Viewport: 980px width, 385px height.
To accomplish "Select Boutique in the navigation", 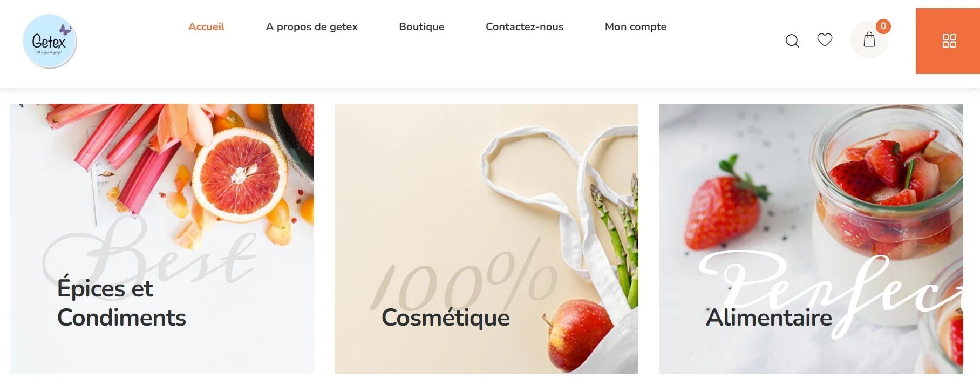I will click(x=421, y=27).
